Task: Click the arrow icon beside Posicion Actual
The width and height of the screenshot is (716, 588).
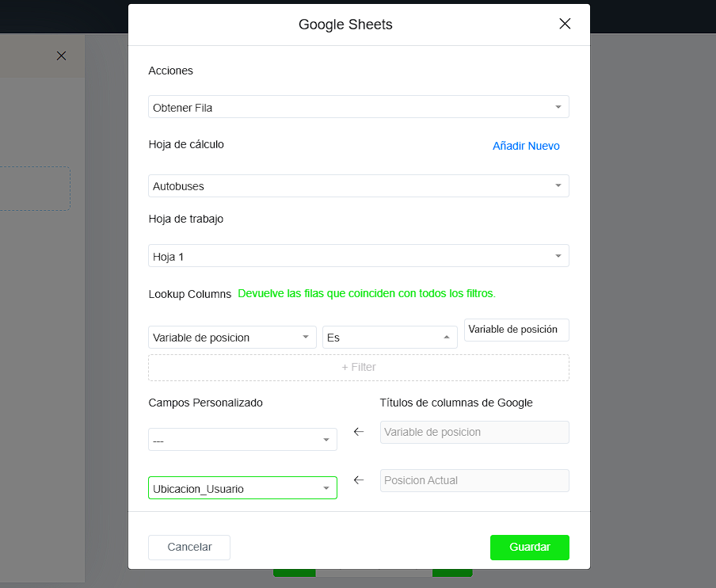Action: [358, 480]
